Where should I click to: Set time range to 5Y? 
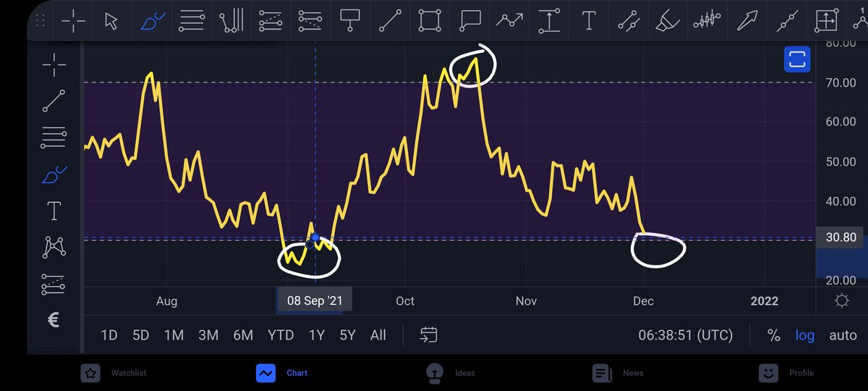point(348,335)
